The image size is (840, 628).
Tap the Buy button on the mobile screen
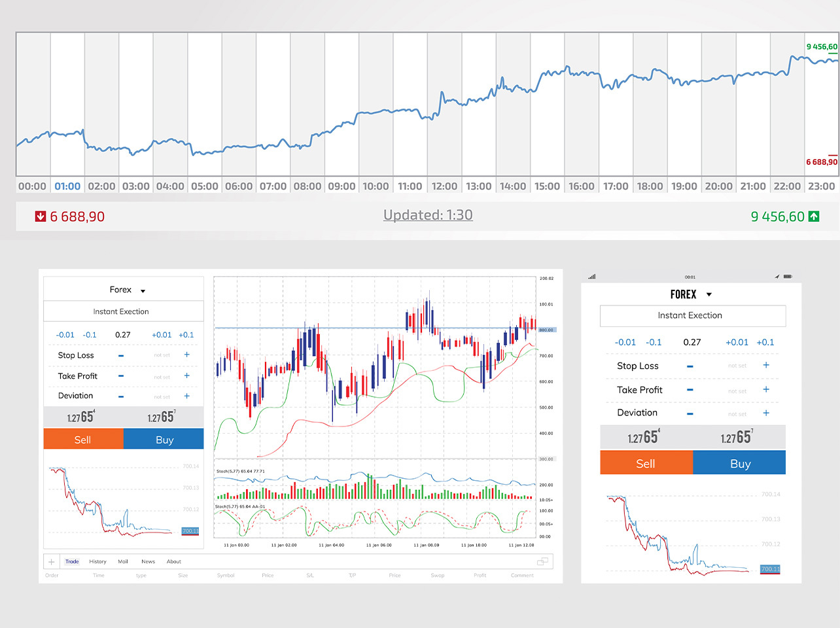pos(739,462)
